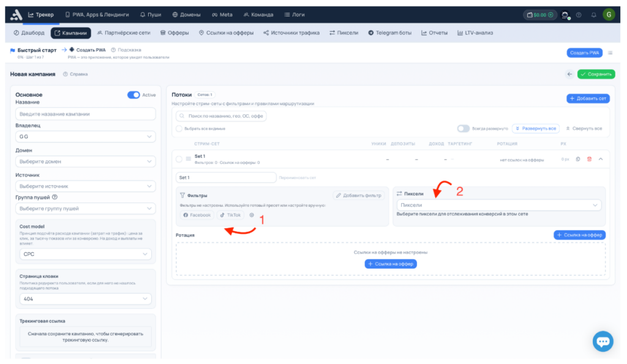Click the search magnifier in the stream search
The image size is (627, 364).
182,116
